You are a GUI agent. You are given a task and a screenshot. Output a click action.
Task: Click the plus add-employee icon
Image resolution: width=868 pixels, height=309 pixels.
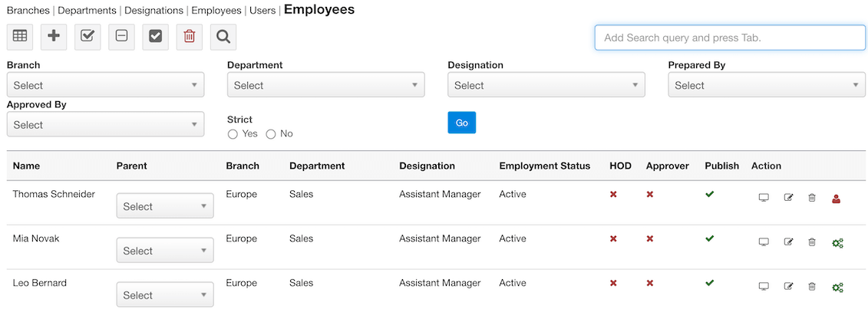pos(54,37)
